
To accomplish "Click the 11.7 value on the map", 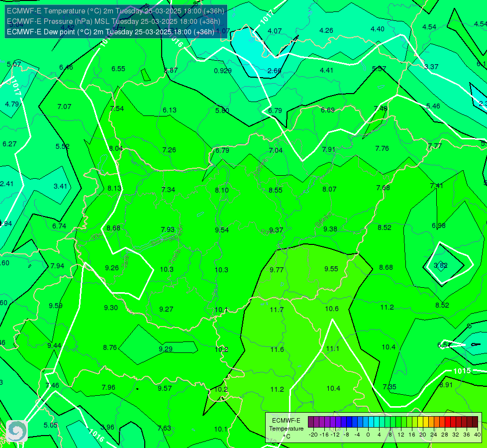I will [277, 310].
